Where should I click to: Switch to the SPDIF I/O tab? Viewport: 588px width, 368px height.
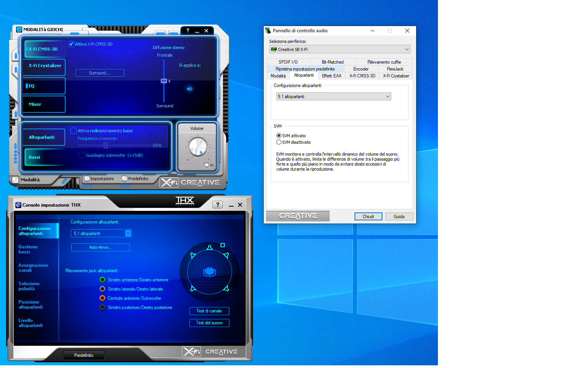288,62
